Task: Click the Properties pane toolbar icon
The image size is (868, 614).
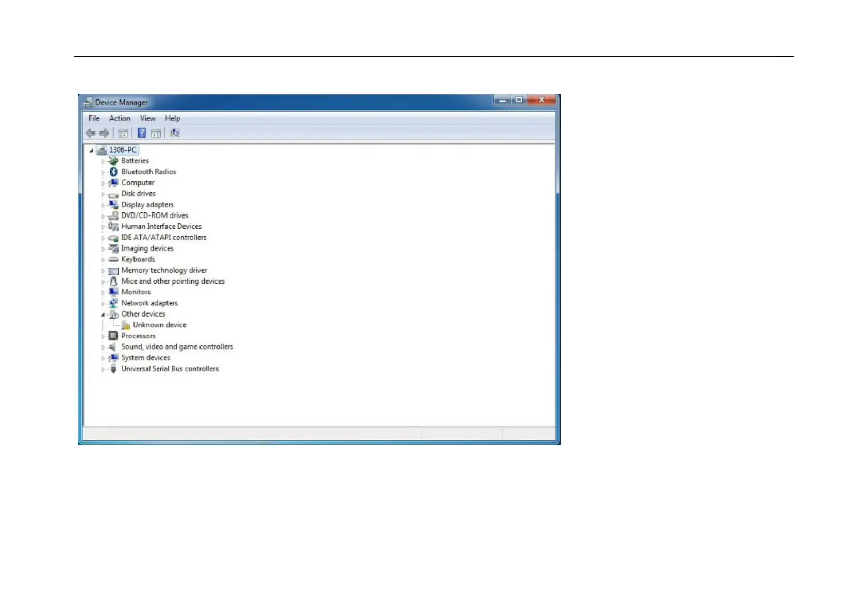Action: pos(156,134)
